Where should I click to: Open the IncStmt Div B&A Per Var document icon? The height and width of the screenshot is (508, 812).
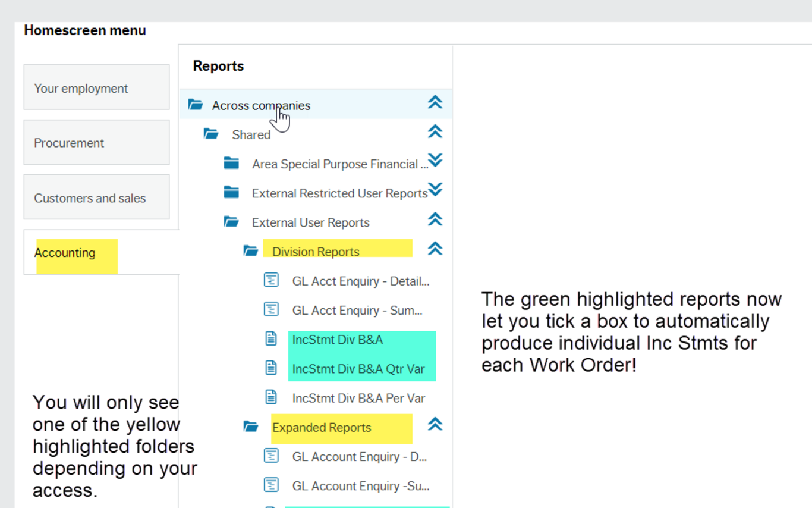[271, 397]
